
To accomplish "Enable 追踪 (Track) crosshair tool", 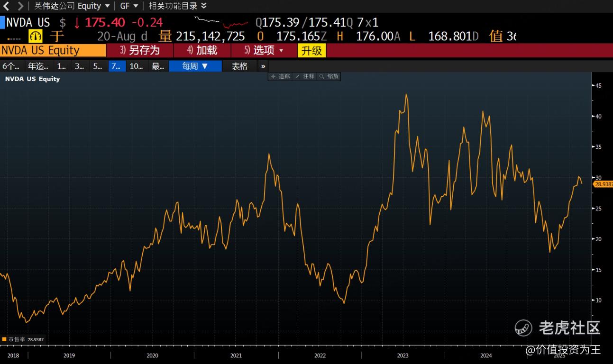I will click(281, 76).
